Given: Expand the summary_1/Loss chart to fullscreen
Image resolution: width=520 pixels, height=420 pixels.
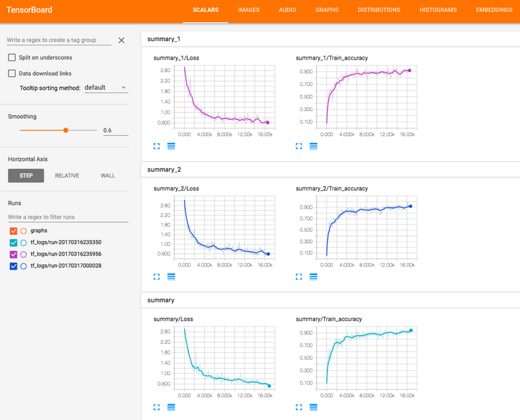Looking at the screenshot, I should (x=156, y=146).
